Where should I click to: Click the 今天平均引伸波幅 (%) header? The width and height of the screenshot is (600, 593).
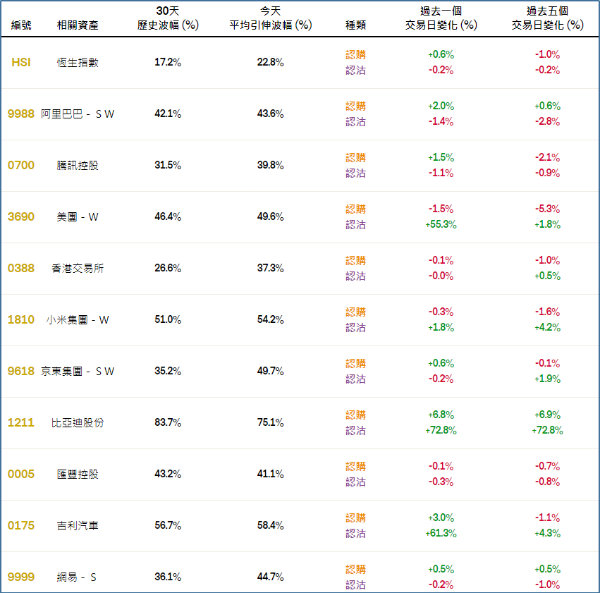pos(271,18)
